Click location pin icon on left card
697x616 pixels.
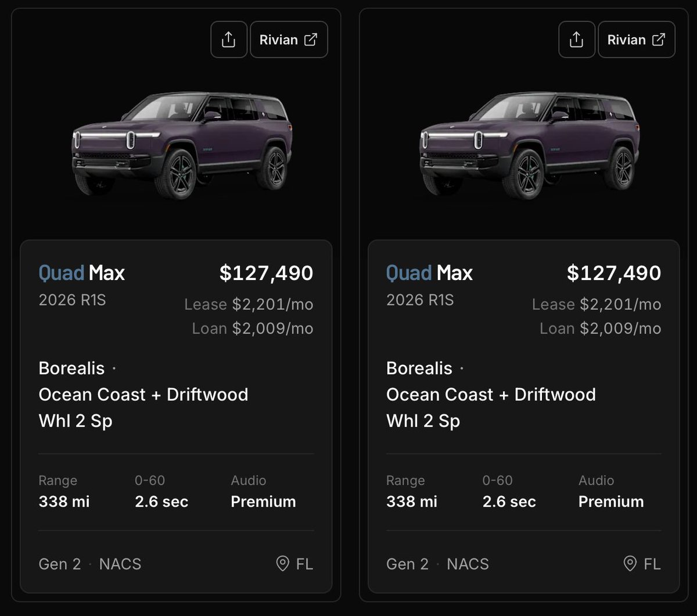(283, 563)
